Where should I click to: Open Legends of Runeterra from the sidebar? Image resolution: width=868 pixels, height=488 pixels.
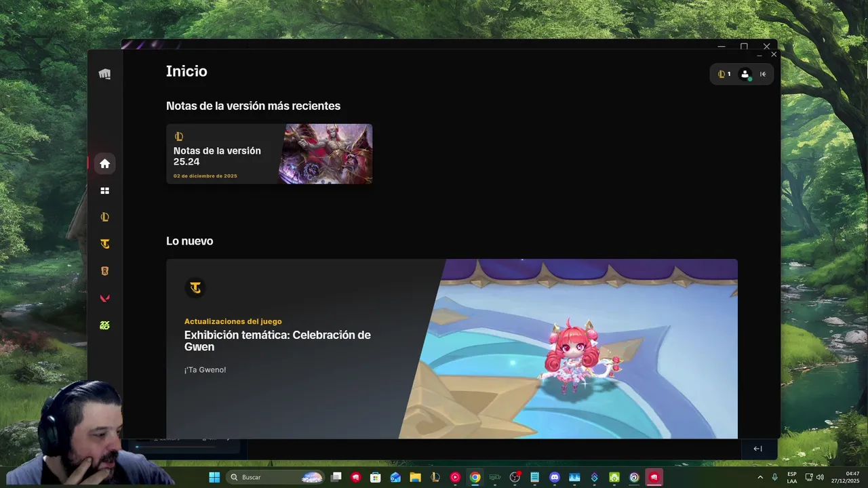click(x=104, y=271)
